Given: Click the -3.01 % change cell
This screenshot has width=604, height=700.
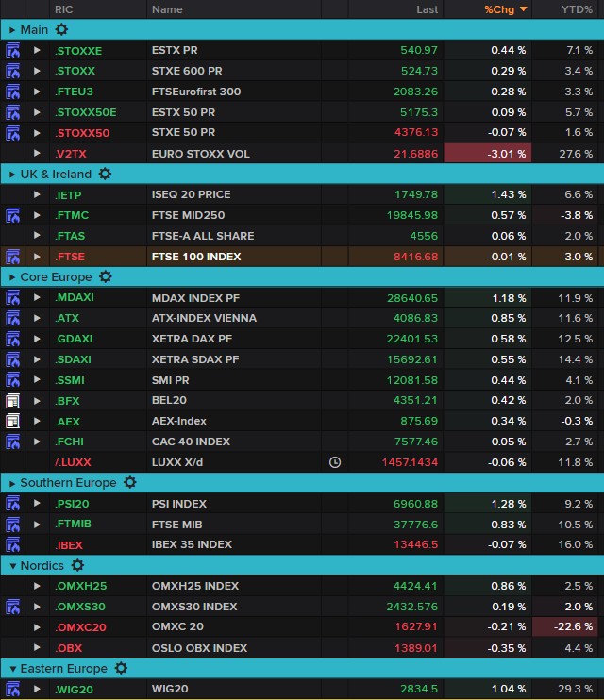Looking at the screenshot, I should (x=487, y=154).
